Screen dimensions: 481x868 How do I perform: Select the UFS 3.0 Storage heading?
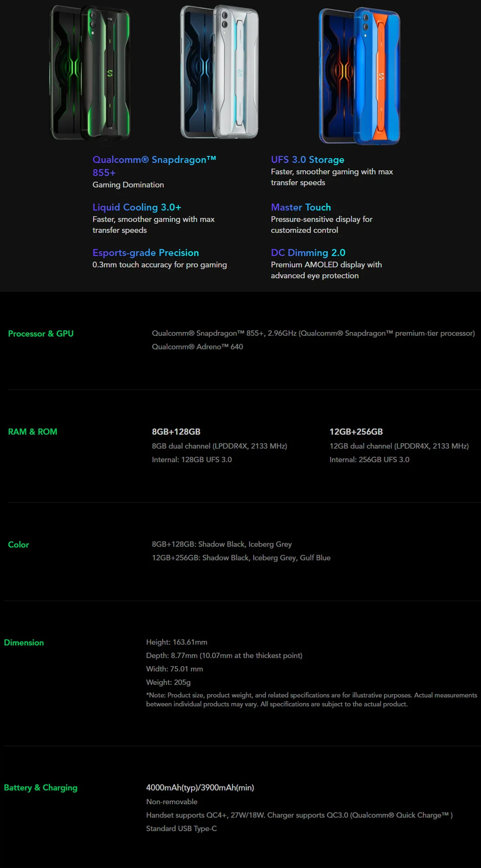point(307,160)
